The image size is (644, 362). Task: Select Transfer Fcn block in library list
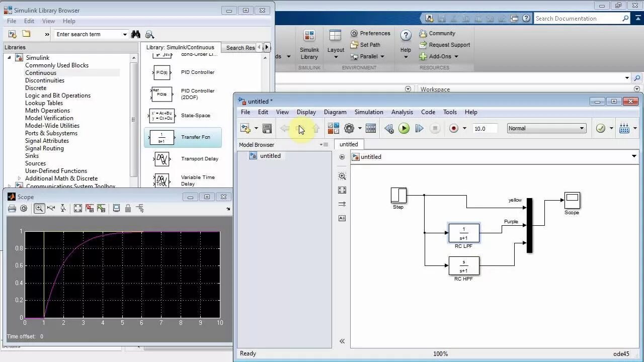pos(183,137)
